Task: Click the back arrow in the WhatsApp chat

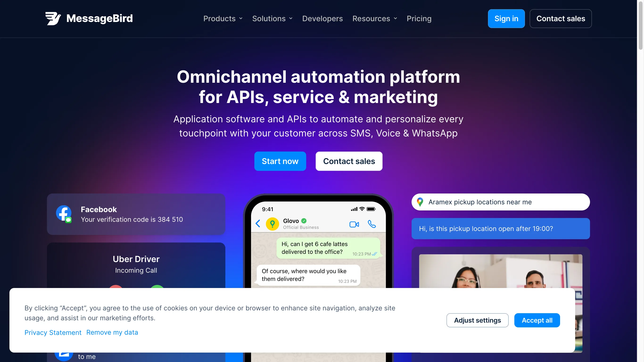Action: coord(258,224)
